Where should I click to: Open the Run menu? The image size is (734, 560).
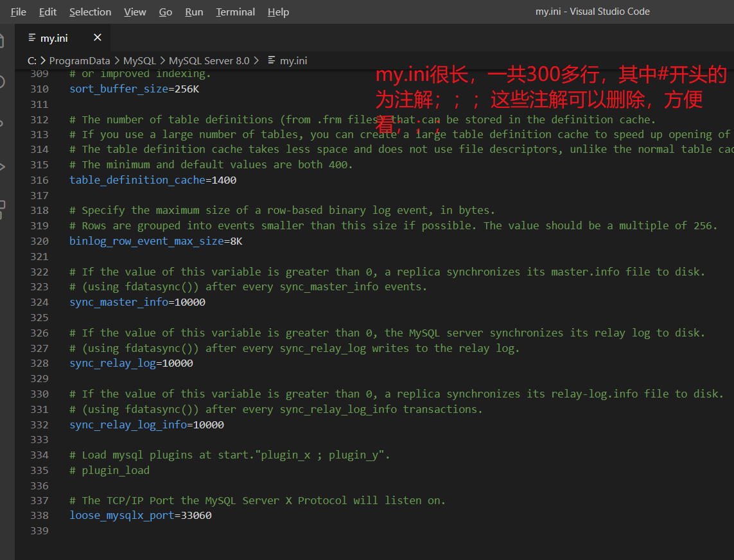(x=194, y=12)
